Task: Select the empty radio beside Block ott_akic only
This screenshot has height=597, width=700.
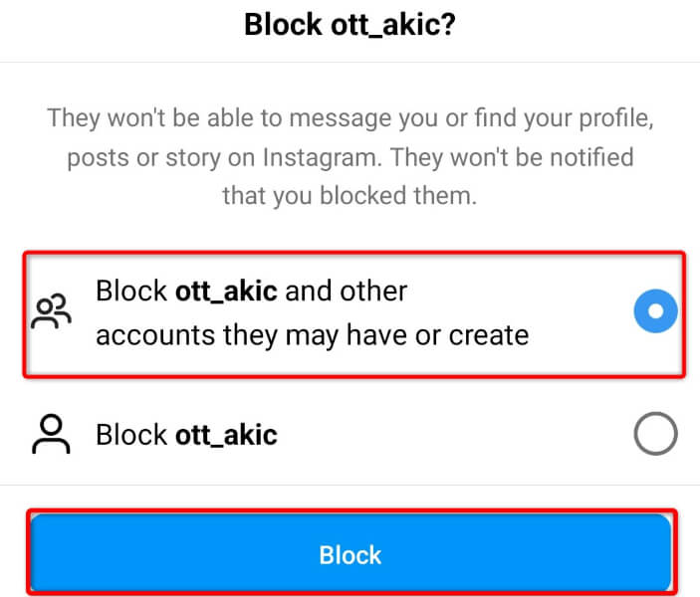Action: (655, 434)
